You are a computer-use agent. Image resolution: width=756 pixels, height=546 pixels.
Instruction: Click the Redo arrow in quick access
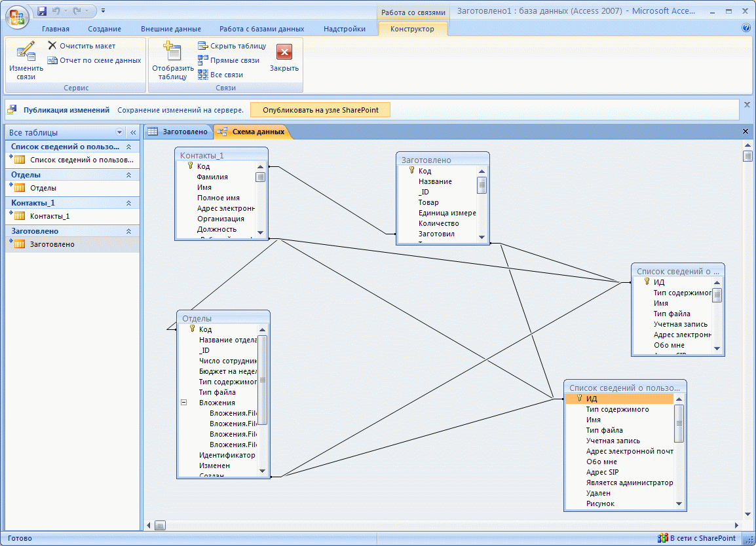tap(77, 10)
